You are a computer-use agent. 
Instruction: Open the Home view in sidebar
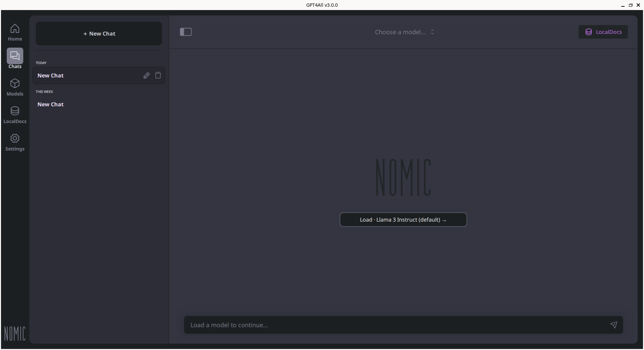point(15,33)
